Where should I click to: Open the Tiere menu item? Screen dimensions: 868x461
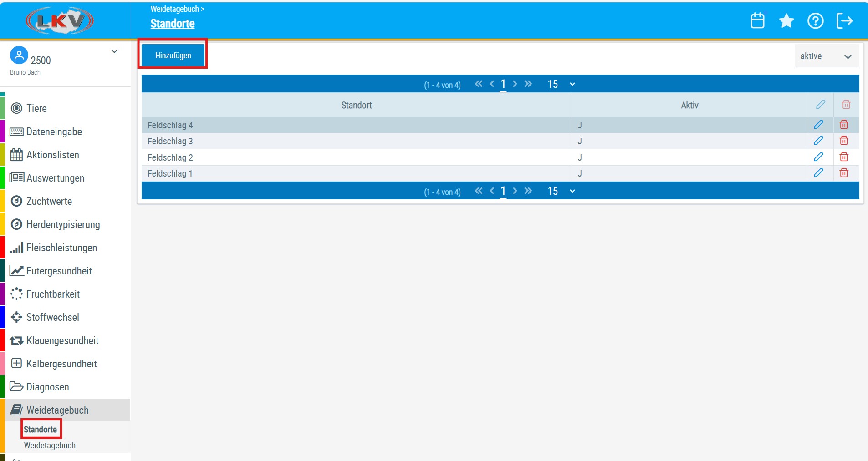[36, 108]
